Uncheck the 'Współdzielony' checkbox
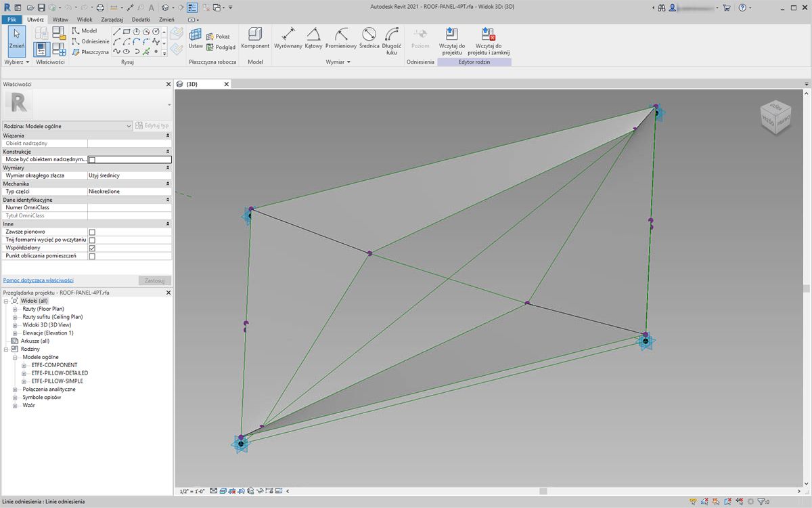 pyautogui.click(x=92, y=248)
